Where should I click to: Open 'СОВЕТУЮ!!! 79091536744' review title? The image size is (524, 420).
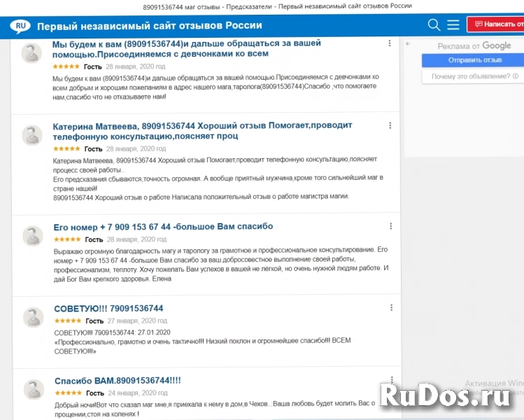point(108,309)
